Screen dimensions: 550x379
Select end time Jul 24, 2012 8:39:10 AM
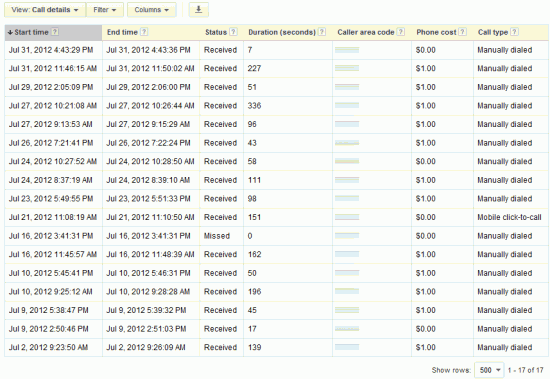click(x=148, y=180)
